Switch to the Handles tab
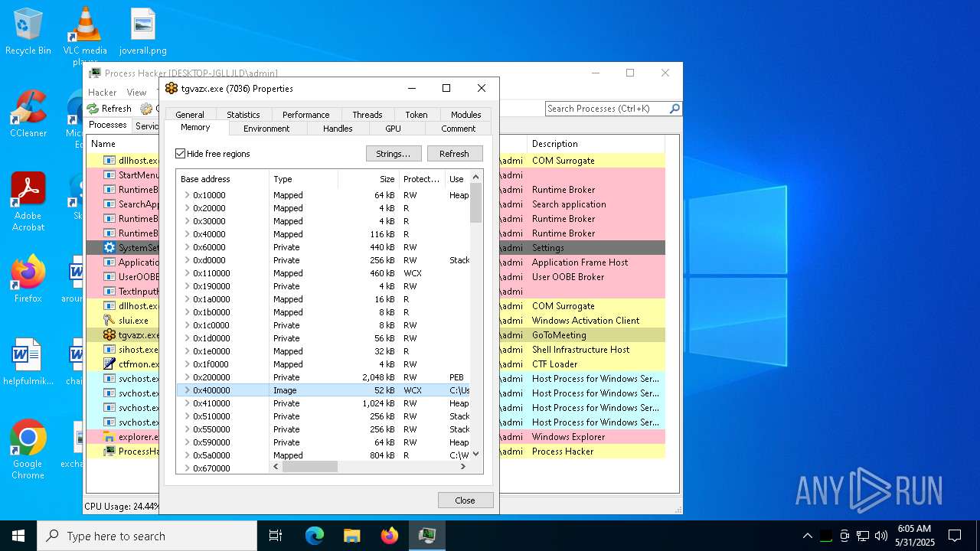The height and width of the screenshot is (551, 980). (338, 129)
